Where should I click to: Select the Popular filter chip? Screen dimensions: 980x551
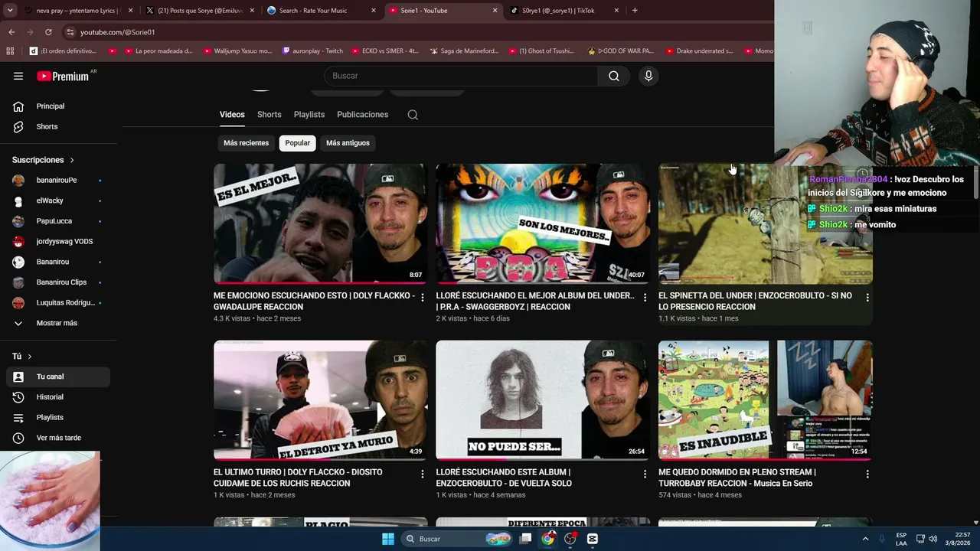pos(298,143)
